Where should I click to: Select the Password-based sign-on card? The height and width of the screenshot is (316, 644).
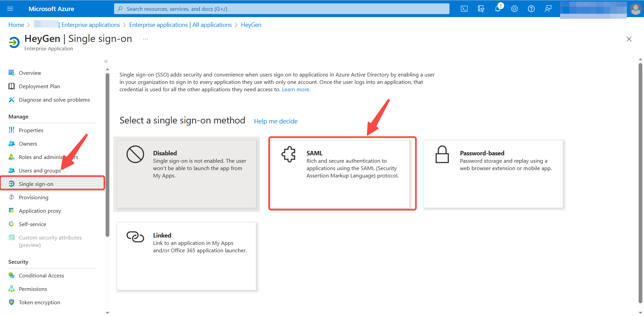pyautogui.click(x=493, y=174)
